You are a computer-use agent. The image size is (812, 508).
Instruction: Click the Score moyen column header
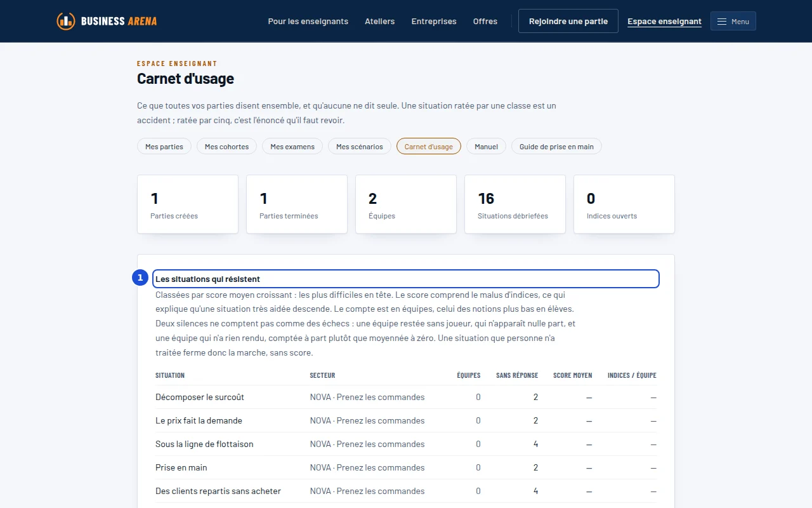573,375
